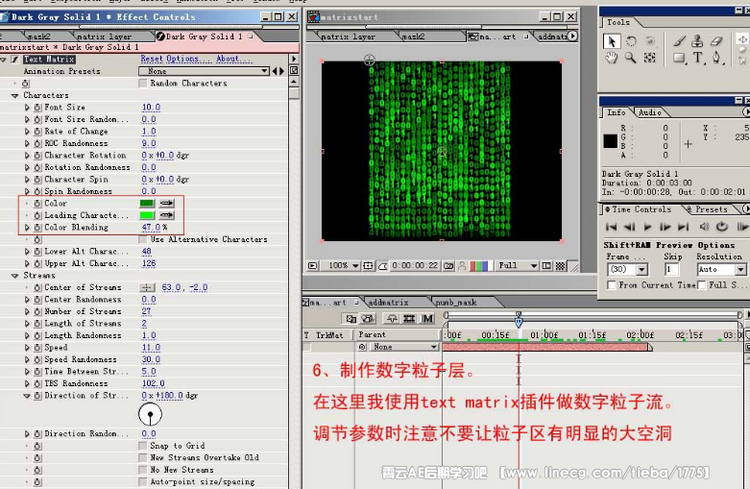Image resolution: width=750 pixels, height=489 pixels.
Task: Click the Color dark green swatch
Action: (x=147, y=203)
